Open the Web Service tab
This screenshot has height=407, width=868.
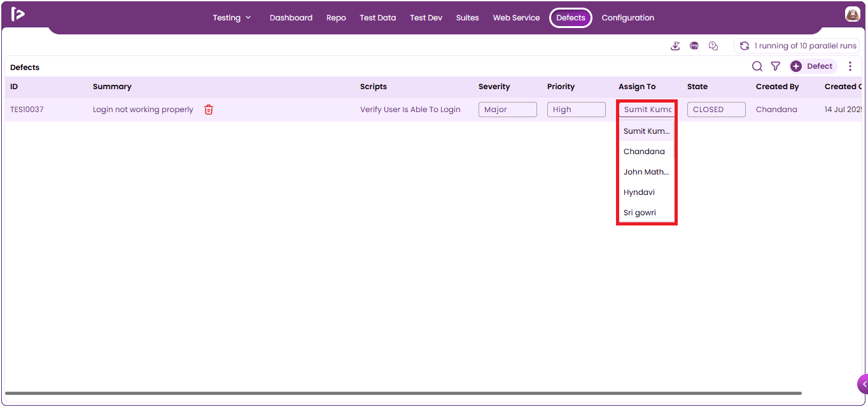click(x=516, y=18)
